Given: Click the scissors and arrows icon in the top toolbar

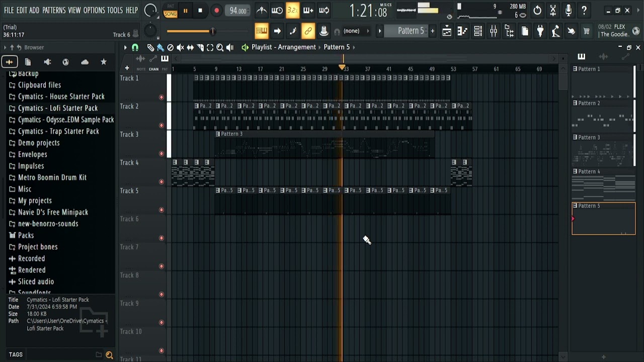Looking at the screenshot, I should click(x=553, y=10).
